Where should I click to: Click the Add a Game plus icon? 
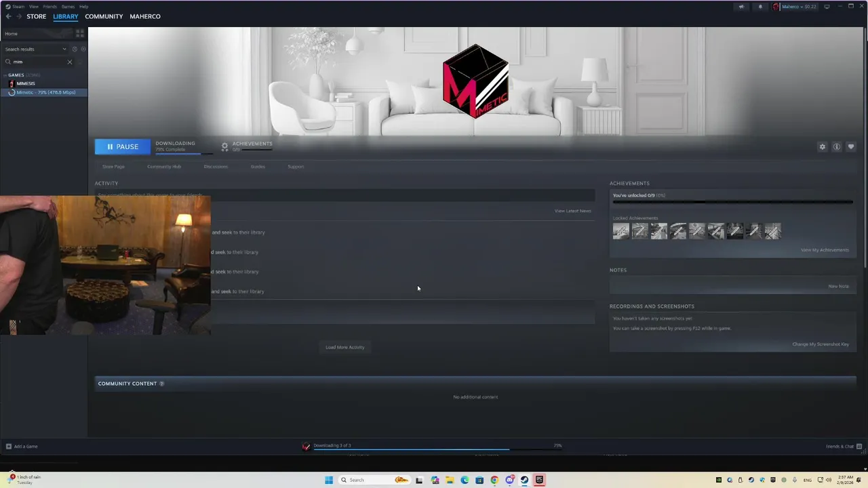click(x=9, y=446)
